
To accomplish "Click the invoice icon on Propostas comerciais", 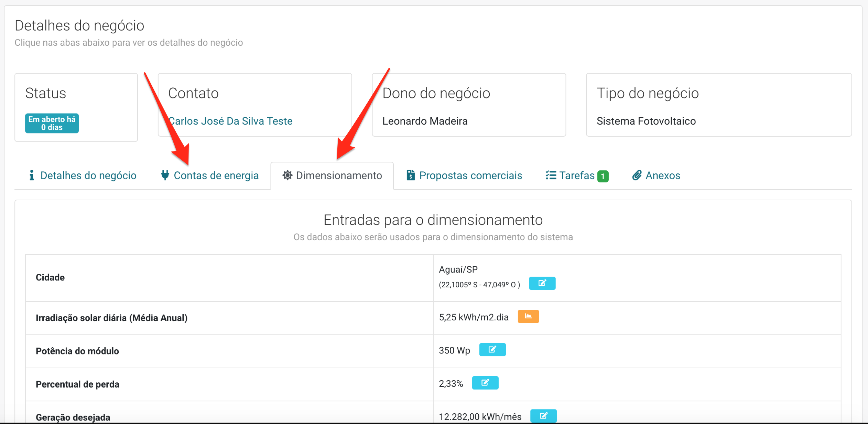I will pos(411,175).
